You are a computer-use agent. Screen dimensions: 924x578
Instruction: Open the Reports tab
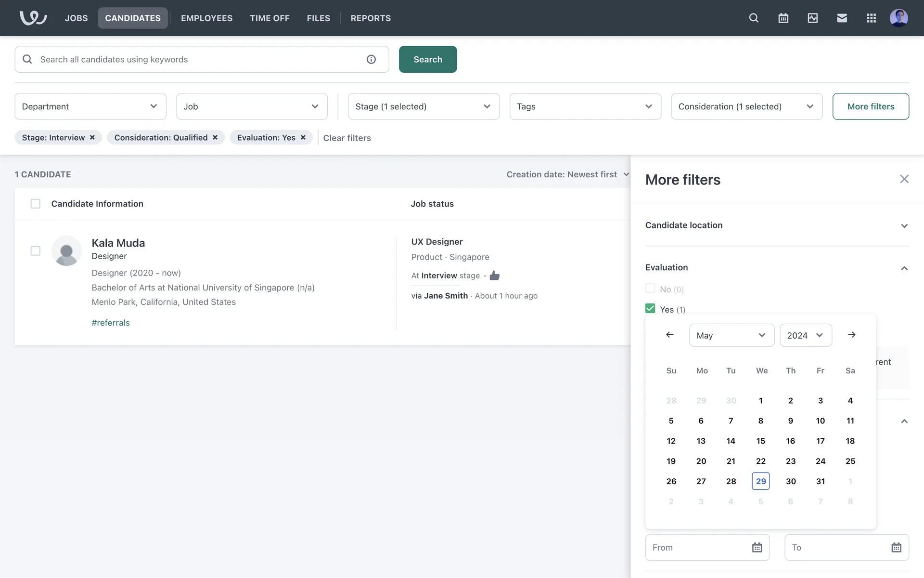370,18
